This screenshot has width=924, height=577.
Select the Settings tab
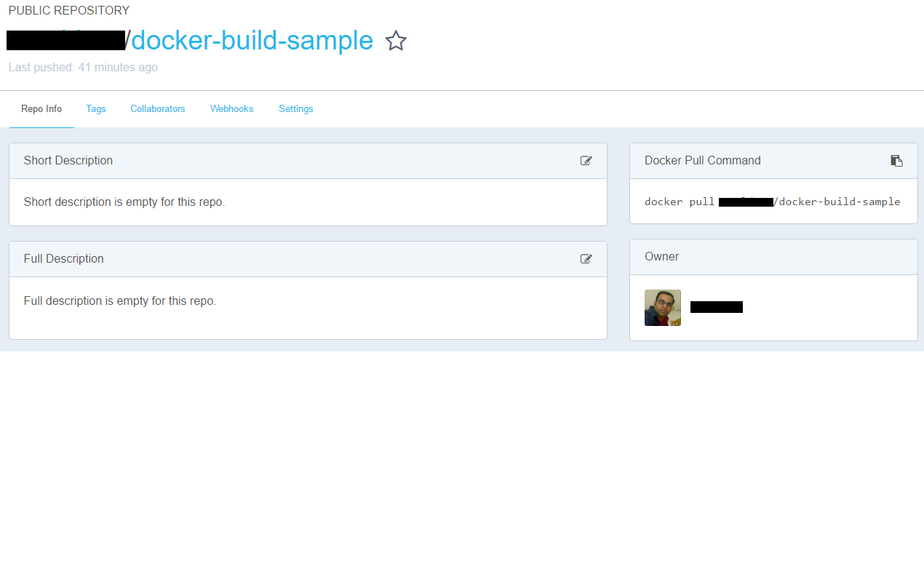[296, 109]
